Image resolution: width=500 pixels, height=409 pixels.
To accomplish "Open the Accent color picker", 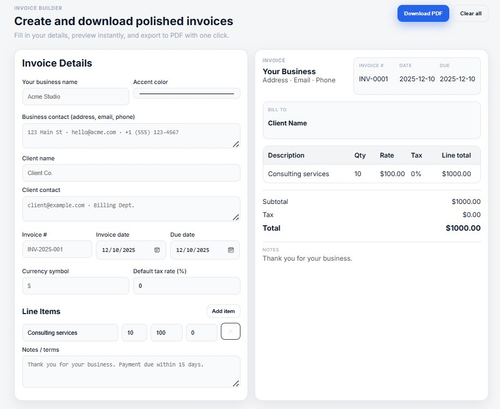I will 187,93.
